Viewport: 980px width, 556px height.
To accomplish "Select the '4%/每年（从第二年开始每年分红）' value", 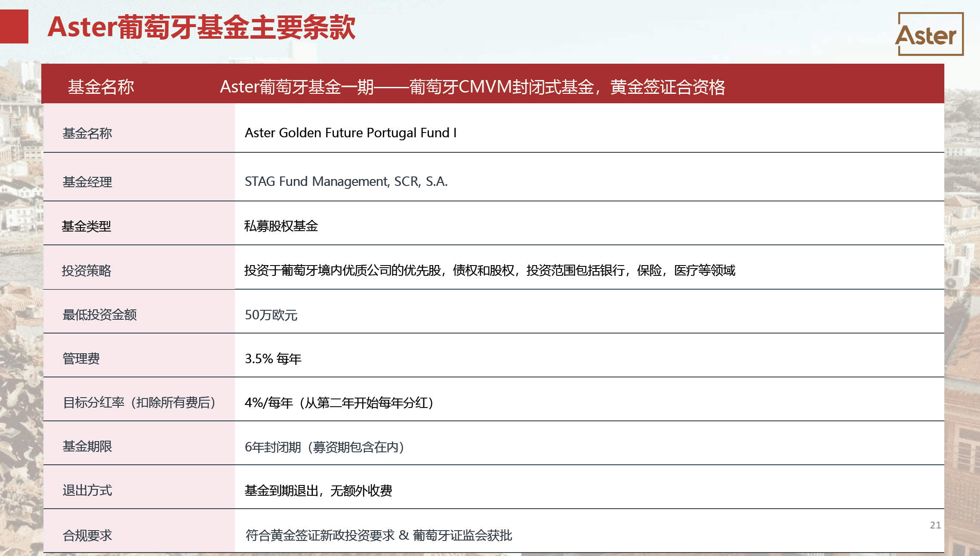I will click(339, 403).
